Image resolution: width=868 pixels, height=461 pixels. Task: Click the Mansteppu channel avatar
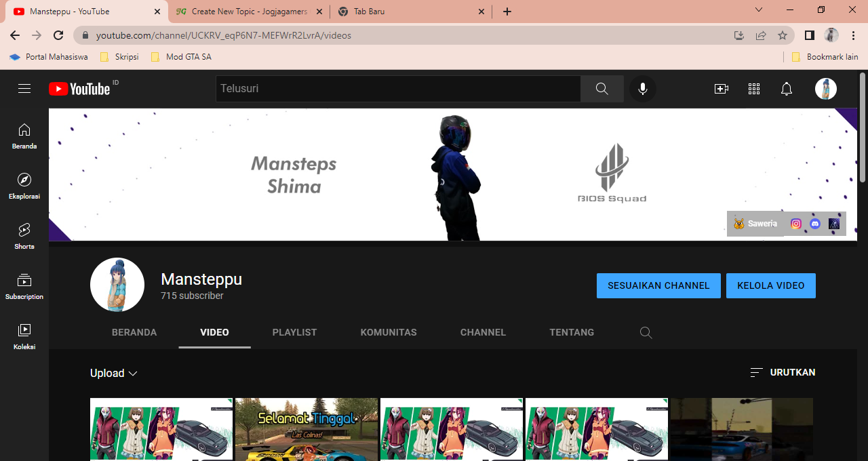pyautogui.click(x=117, y=285)
